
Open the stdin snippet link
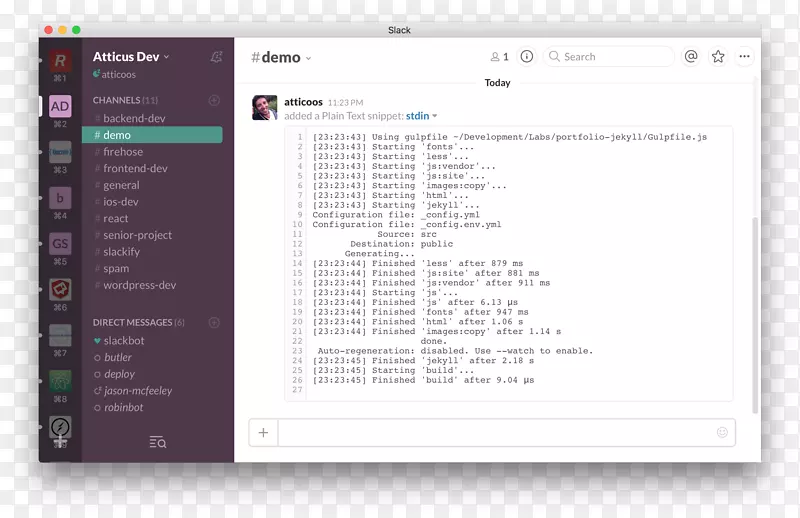coord(417,116)
